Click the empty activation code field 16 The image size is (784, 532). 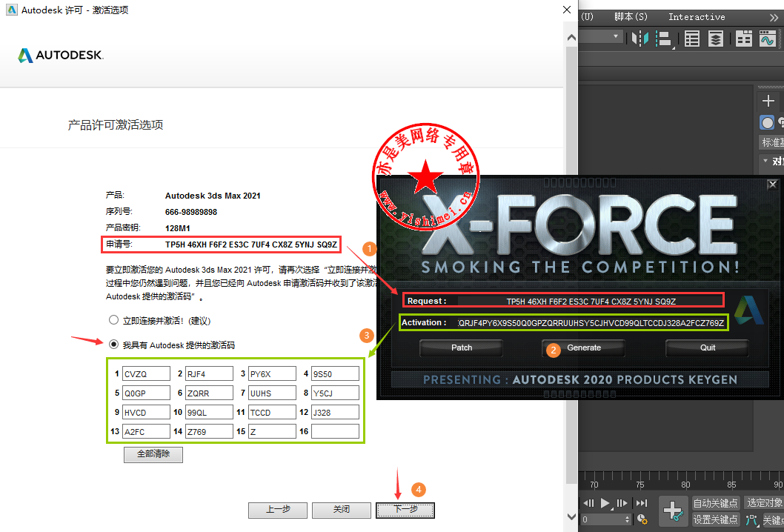coord(335,431)
